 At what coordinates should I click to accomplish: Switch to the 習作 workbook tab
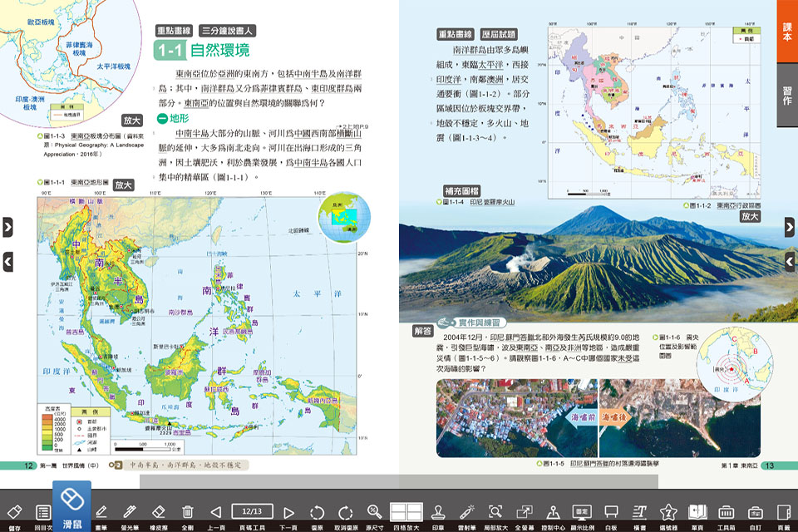787,96
